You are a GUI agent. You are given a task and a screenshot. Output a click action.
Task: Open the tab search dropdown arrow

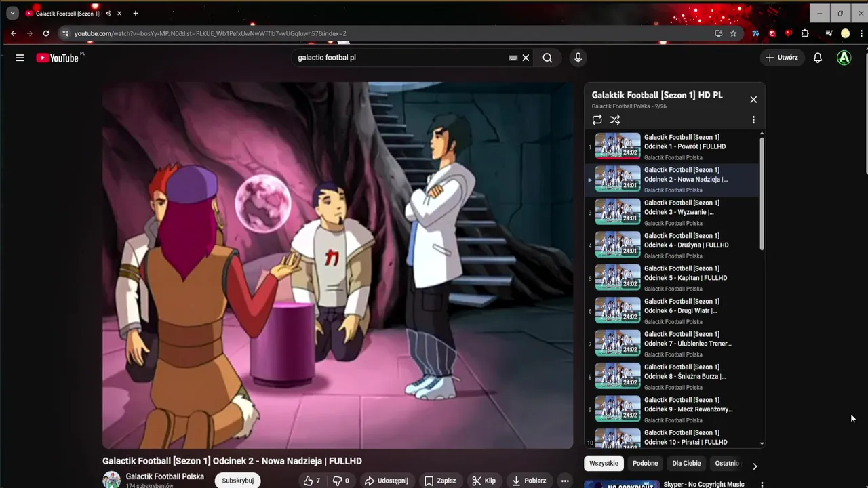12,14
